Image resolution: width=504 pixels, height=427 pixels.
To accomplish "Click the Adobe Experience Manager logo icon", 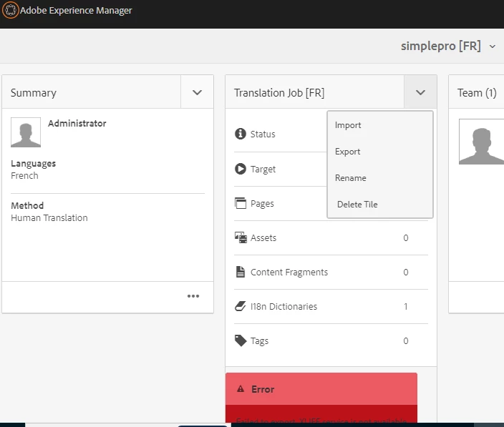I will coord(10,10).
